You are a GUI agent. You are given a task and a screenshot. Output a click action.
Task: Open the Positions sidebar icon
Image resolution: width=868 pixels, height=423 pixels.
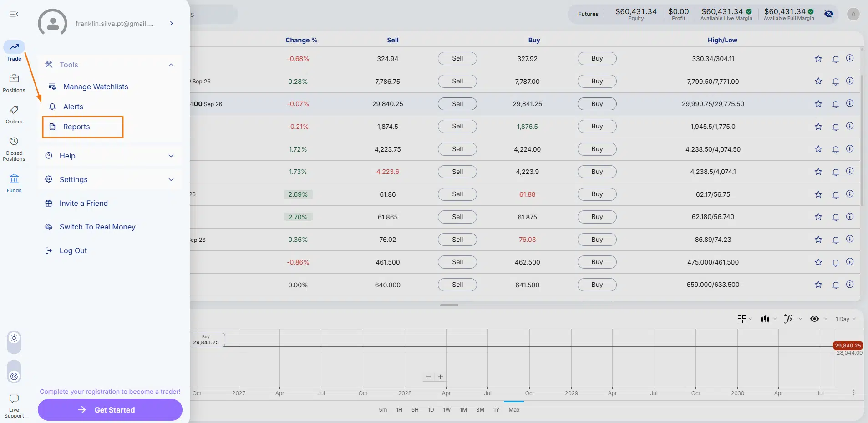pyautogui.click(x=14, y=78)
